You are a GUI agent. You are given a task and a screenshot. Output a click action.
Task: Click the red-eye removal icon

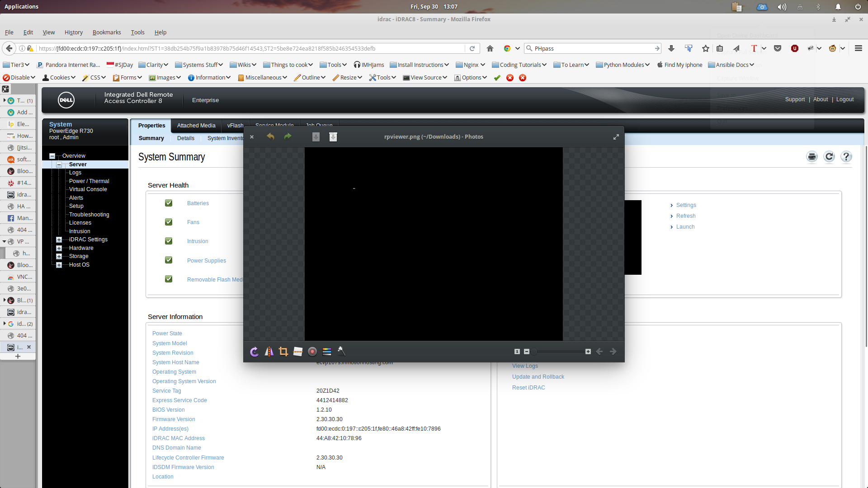pyautogui.click(x=312, y=352)
